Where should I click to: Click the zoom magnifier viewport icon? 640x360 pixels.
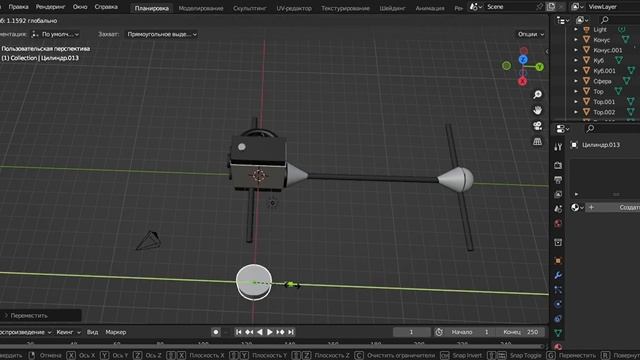coord(538,95)
